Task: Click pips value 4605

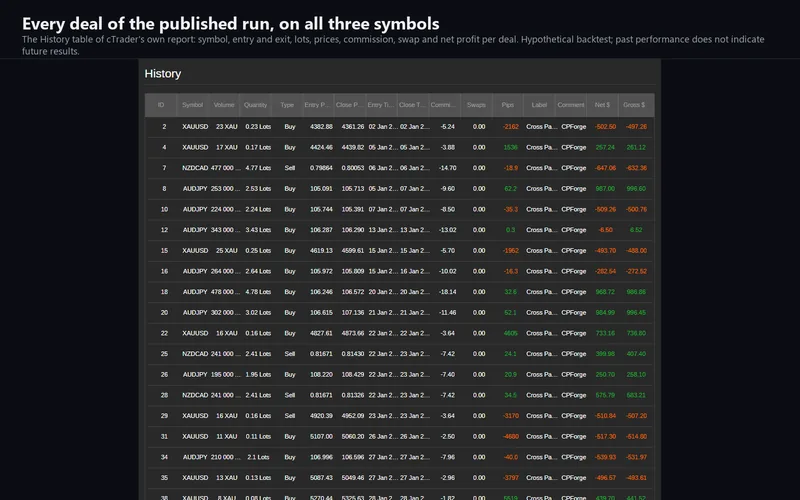Action: 510,333
